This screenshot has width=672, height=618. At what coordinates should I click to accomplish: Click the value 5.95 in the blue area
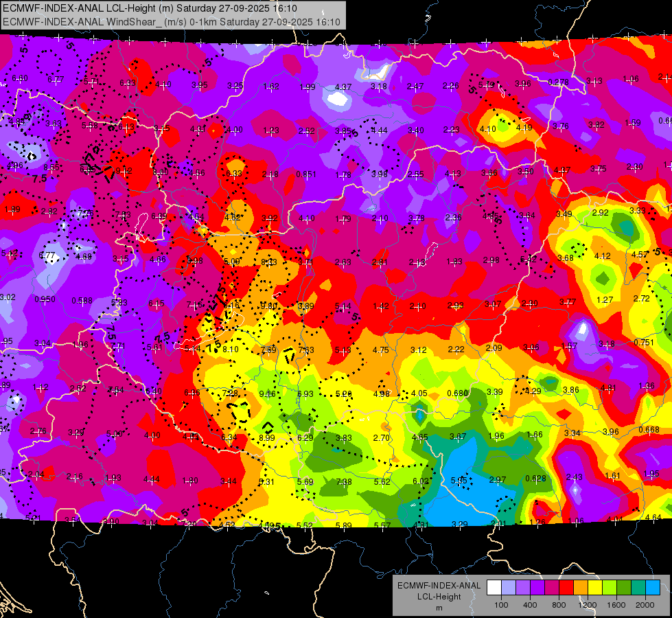(x=459, y=481)
